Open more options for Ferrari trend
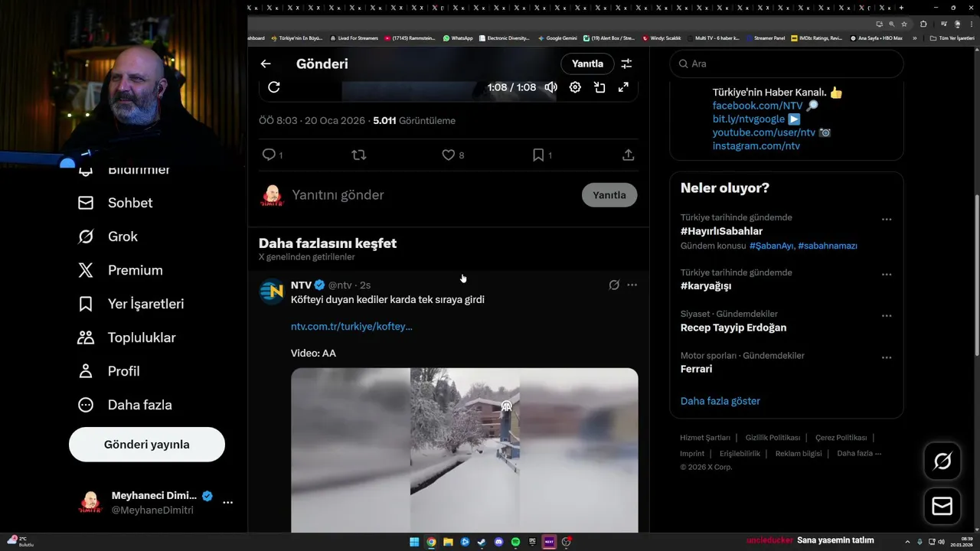Image resolution: width=980 pixels, height=551 pixels. 887,357
